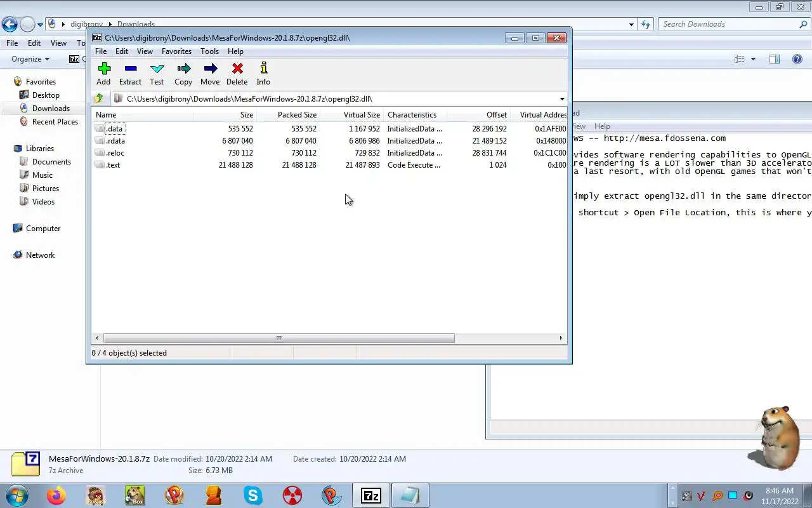Select Desktop in Favorites
This screenshot has height=508, width=812.
click(x=46, y=95)
